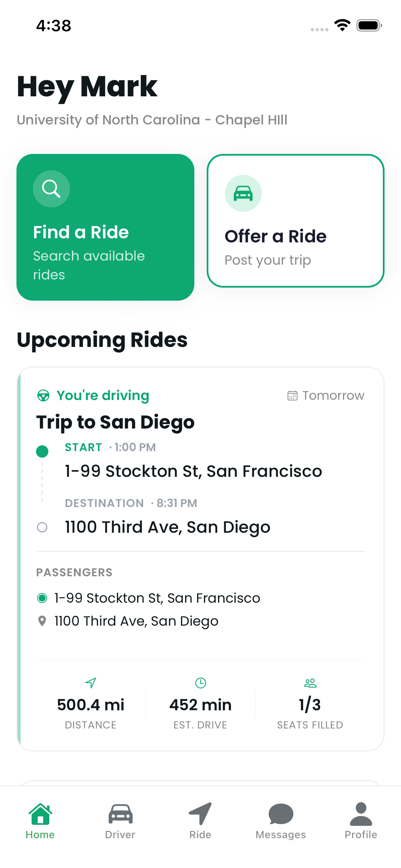Select the green start location dot

42,451
